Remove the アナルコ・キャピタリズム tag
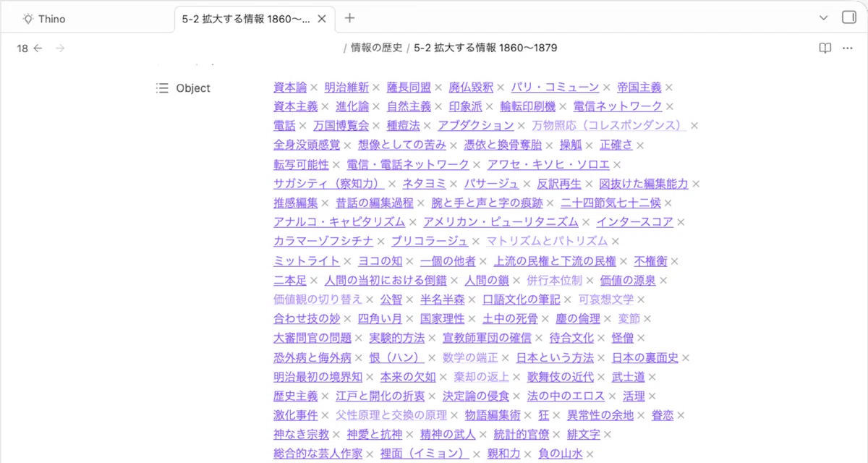Image resolution: width=868 pixels, height=463 pixels. (x=412, y=222)
